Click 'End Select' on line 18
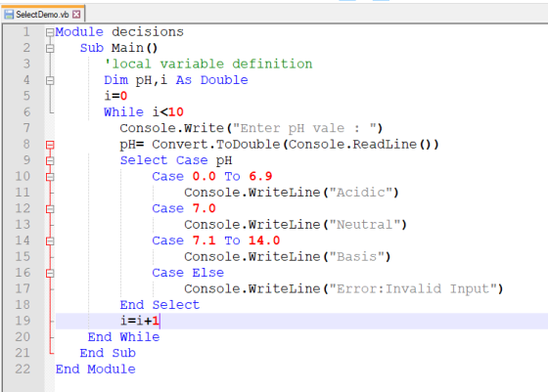 (160, 305)
